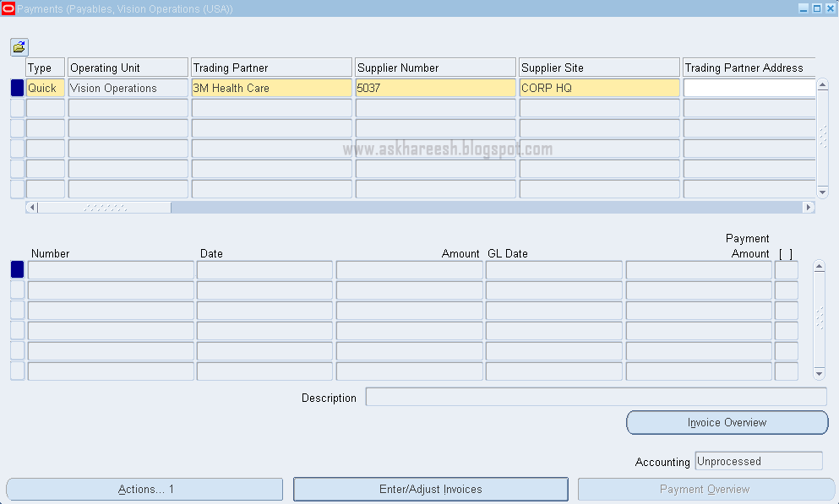Click the left arrow of the horizontal scrollbar
Image resolution: width=839 pixels, height=504 pixels.
[32, 207]
